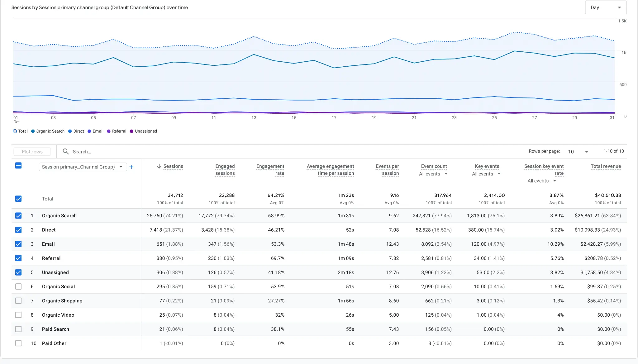Screen dimensions: 638x364
Task: Sort by Total revenue column header
Action: click(606, 166)
